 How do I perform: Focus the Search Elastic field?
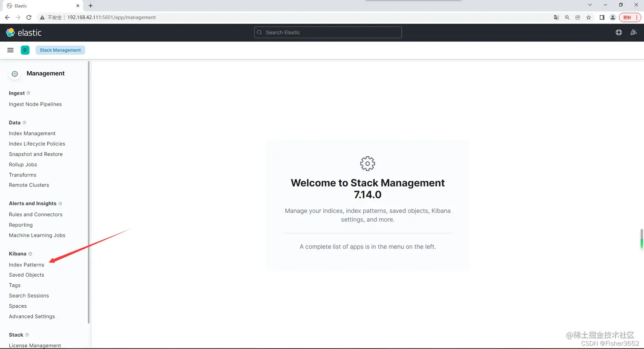pyautogui.click(x=328, y=32)
